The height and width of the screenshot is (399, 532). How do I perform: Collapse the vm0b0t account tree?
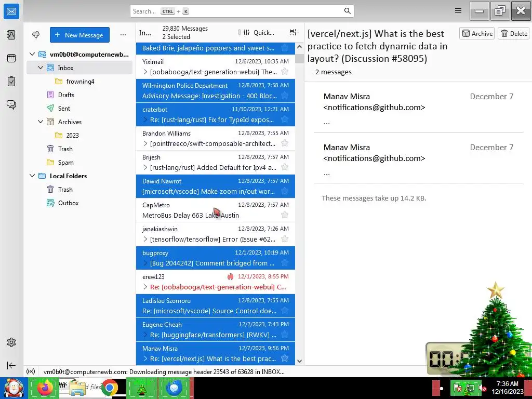[32, 54]
